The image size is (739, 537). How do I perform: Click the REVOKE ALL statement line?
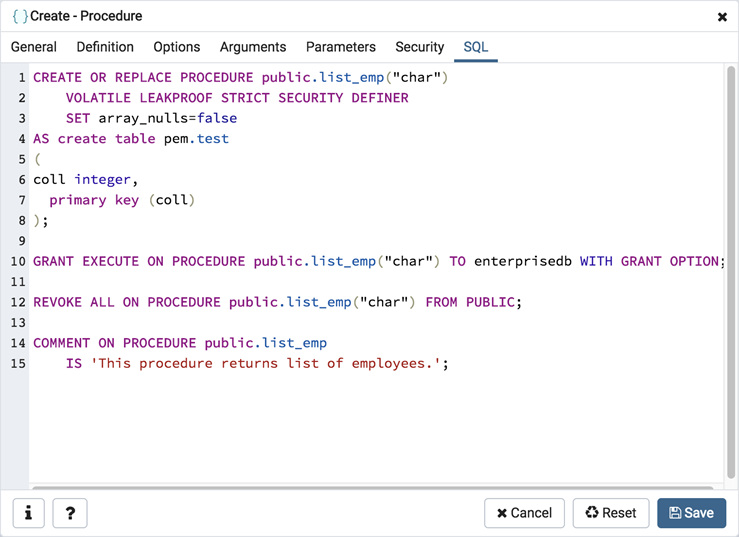[277, 302]
